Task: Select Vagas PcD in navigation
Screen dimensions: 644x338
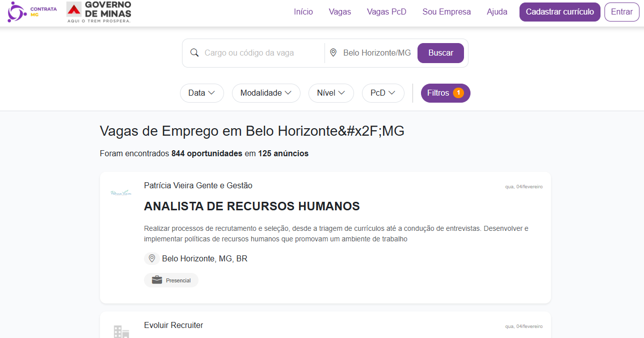Action: tap(386, 12)
